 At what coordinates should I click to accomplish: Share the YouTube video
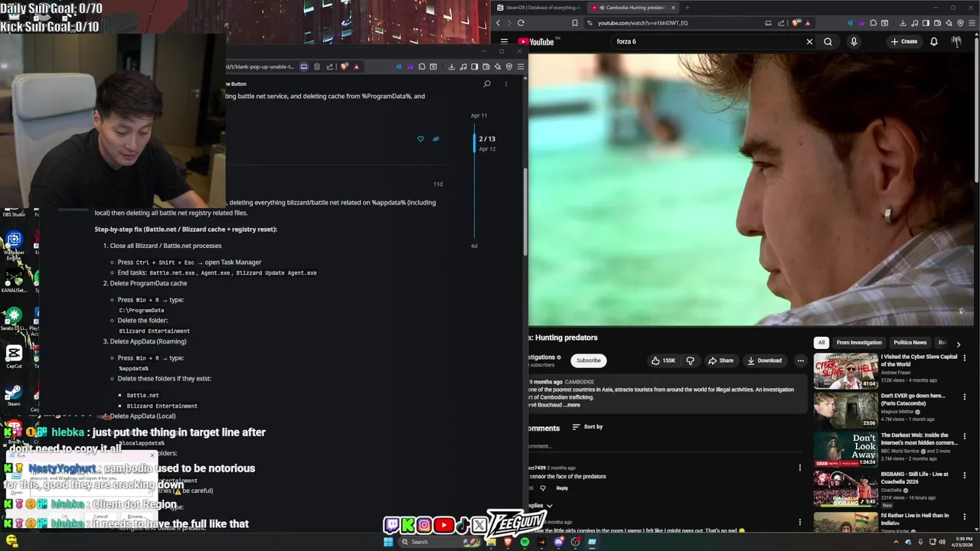click(720, 360)
